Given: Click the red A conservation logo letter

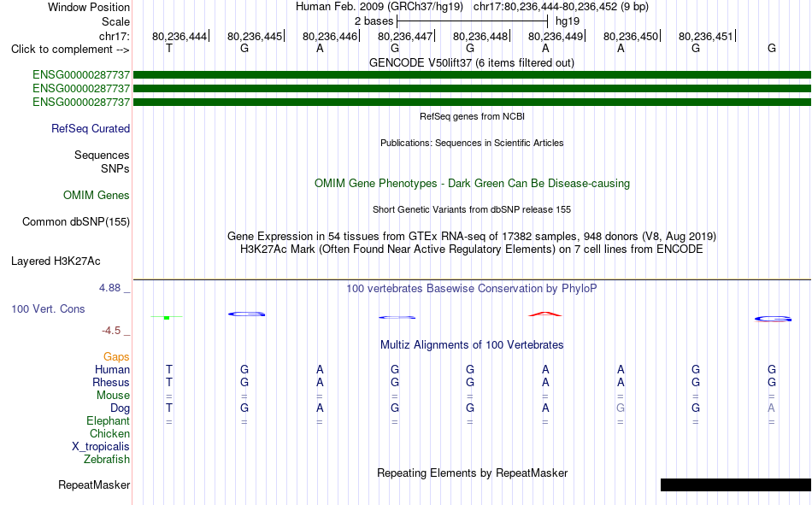Looking at the screenshot, I should pyautogui.click(x=544, y=314).
